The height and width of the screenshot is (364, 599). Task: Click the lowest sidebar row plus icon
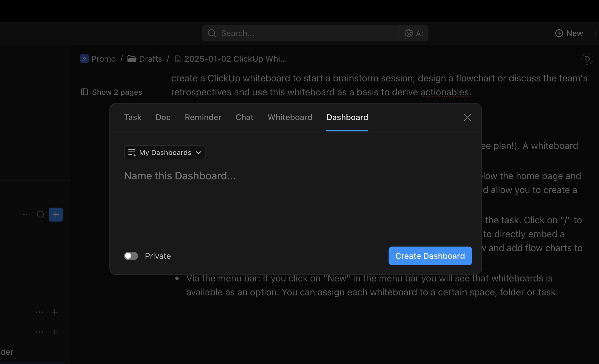[x=55, y=332]
